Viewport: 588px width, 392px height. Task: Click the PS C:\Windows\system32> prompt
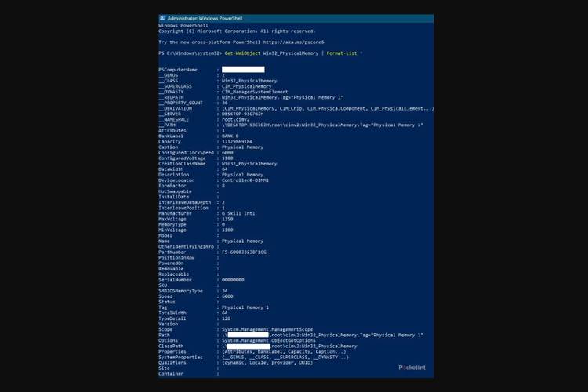190,53
